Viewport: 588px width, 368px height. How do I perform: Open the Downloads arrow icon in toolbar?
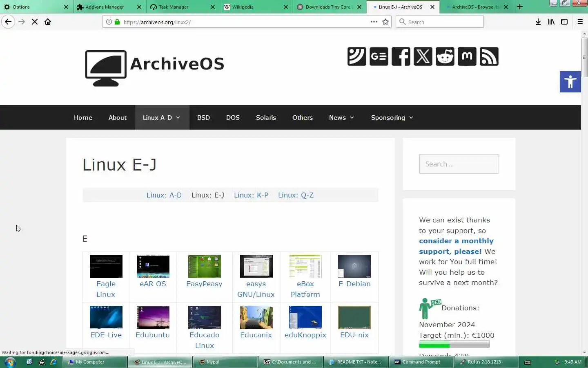pyautogui.click(x=538, y=22)
